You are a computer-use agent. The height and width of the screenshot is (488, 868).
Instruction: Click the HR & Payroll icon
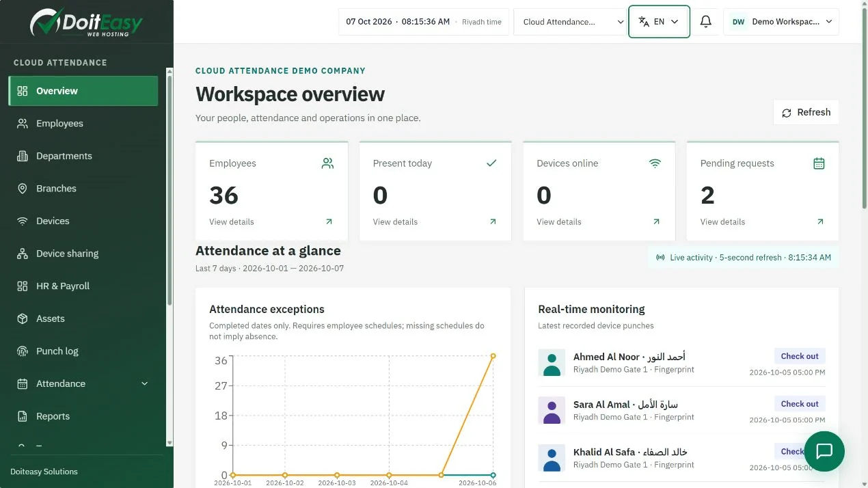(23, 286)
